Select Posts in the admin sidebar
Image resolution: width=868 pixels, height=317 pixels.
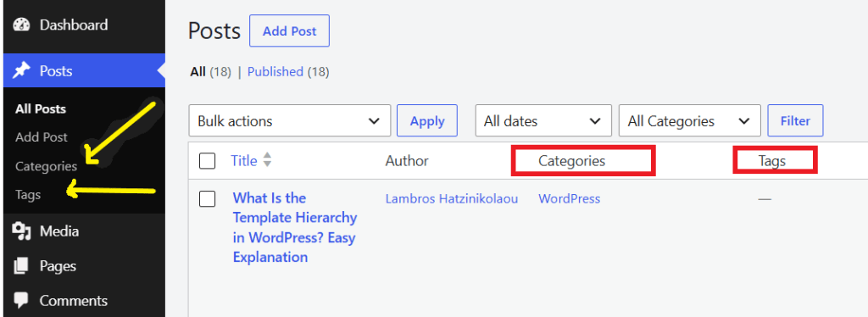pos(84,71)
